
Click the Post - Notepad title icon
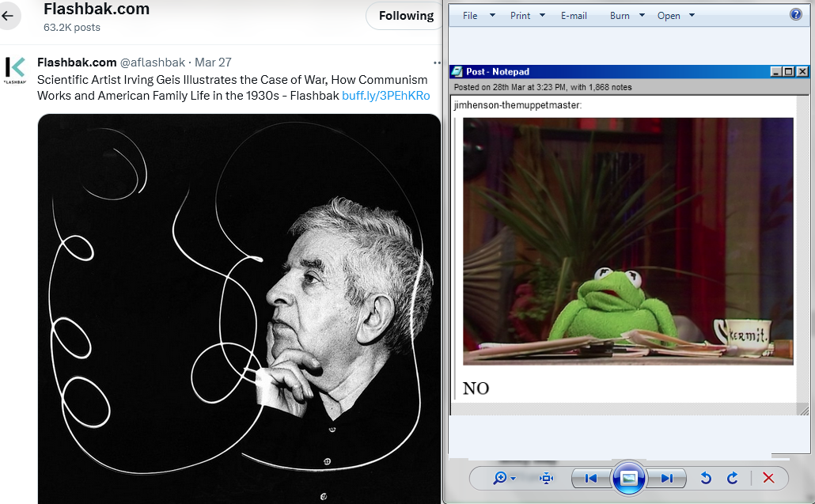click(457, 72)
